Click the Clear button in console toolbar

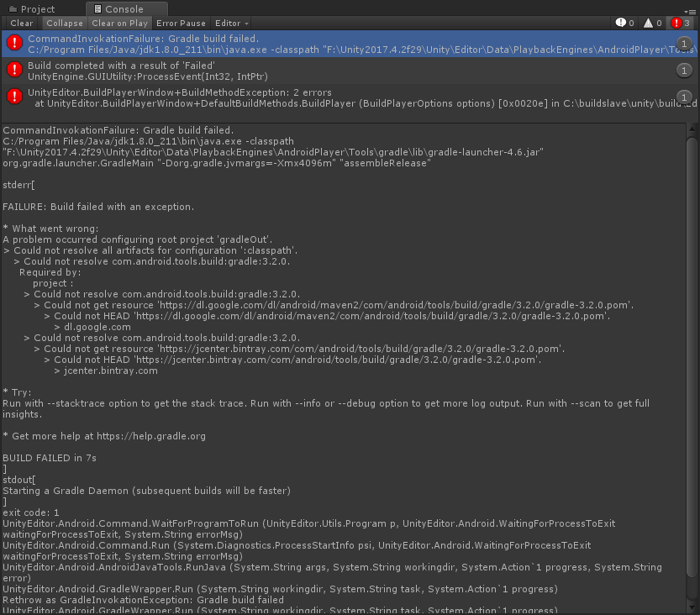tap(22, 24)
